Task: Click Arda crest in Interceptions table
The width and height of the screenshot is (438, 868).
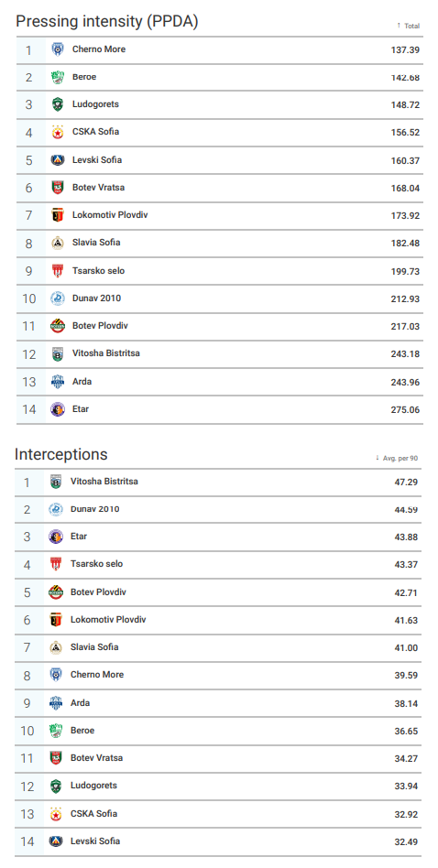Action: pos(56,703)
